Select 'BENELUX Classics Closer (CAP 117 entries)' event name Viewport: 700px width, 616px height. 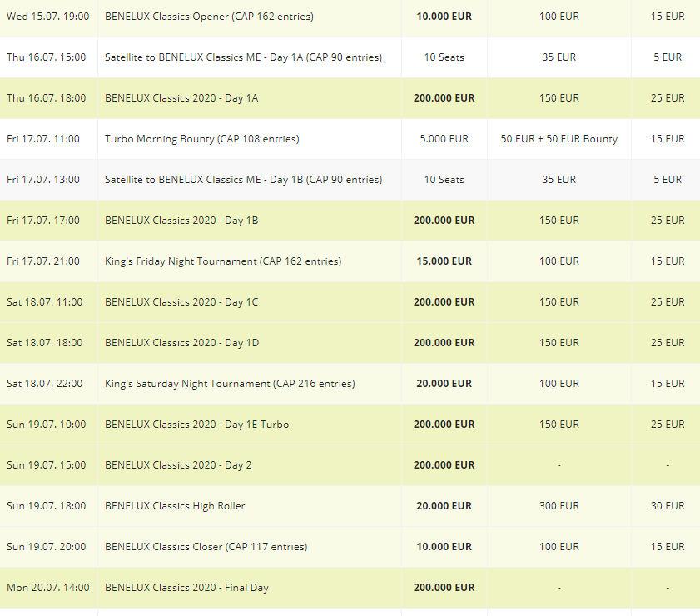pyautogui.click(x=206, y=546)
